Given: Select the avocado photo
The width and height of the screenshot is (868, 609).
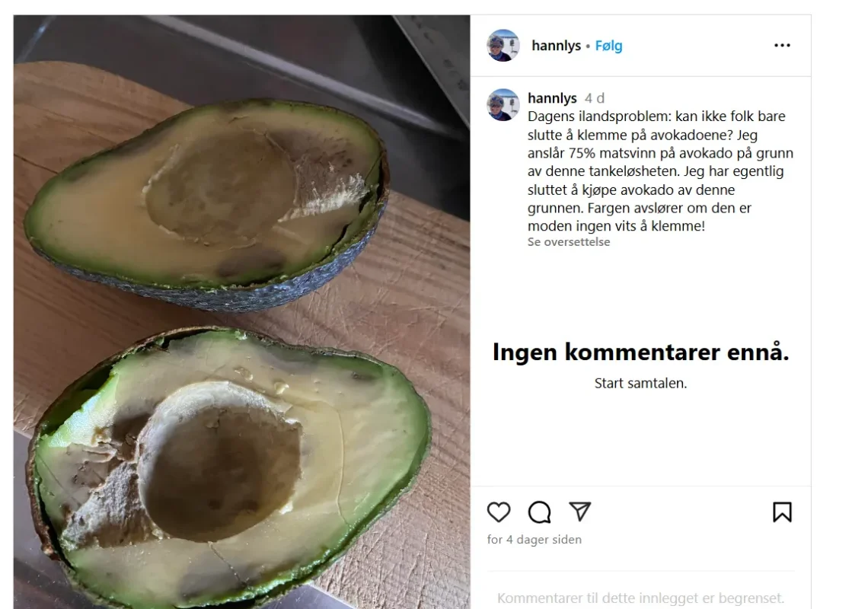Looking at the screenshot, I should 242,311.
